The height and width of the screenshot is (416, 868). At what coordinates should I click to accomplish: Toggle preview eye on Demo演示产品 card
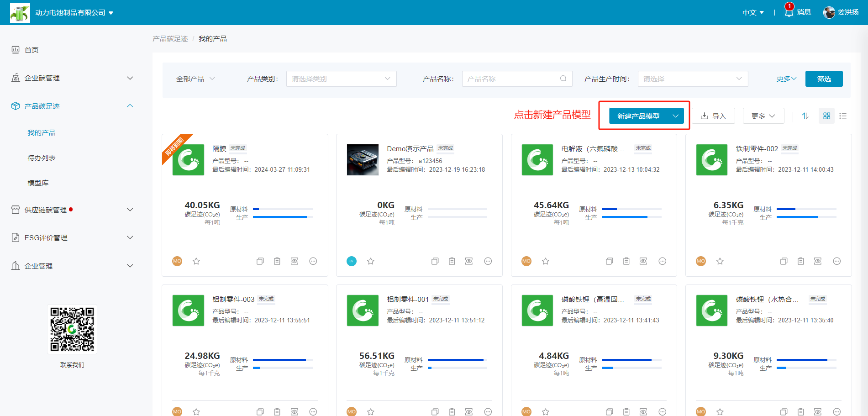click(469, 261)
